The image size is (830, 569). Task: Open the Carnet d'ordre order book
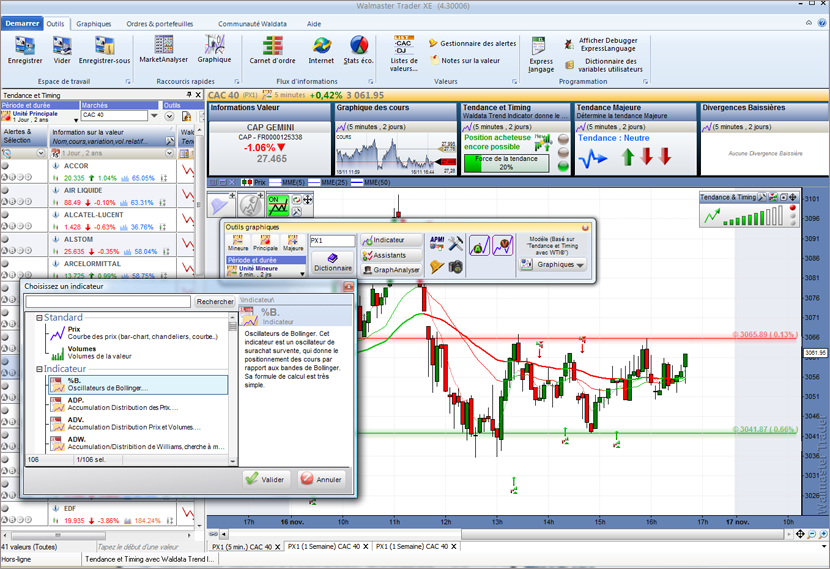(273, 50)
